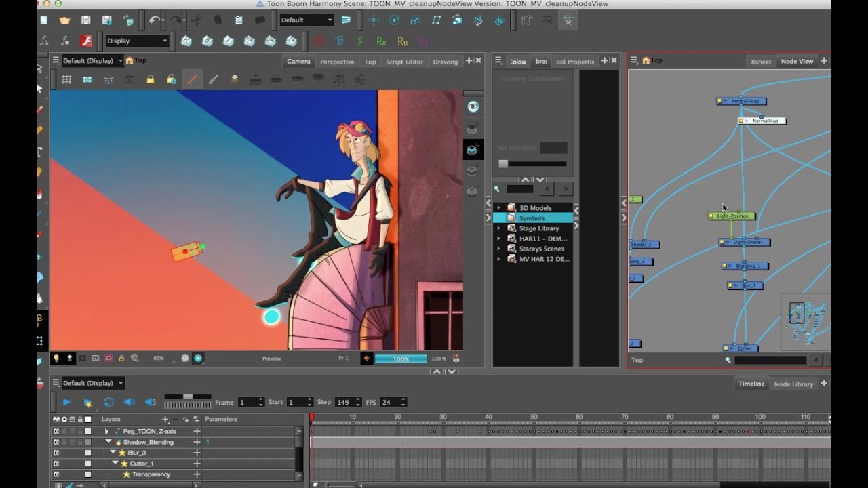This screenshot has width=868, height=488.
Task: Open the Display dropdown in top toolbar
Action: click(137, 41)
